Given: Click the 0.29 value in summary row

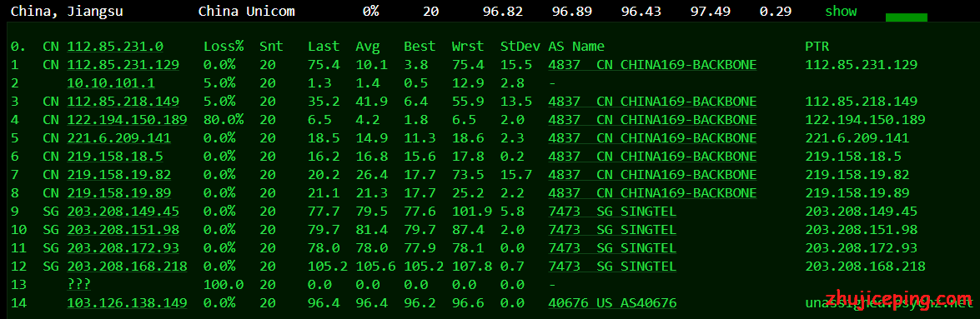Looking at the screenshot, I should pos(776,11).
